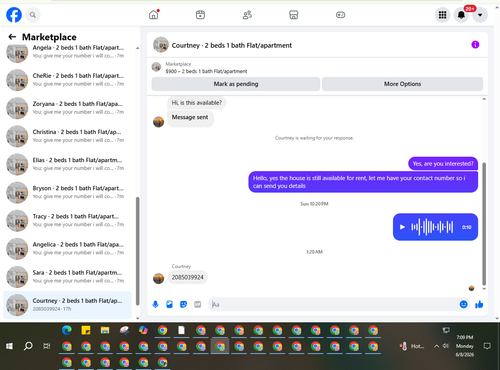Open the GIF picker icon
Image resolution: width=500 pixels, height=370 pixels.
tap(198, 304)
